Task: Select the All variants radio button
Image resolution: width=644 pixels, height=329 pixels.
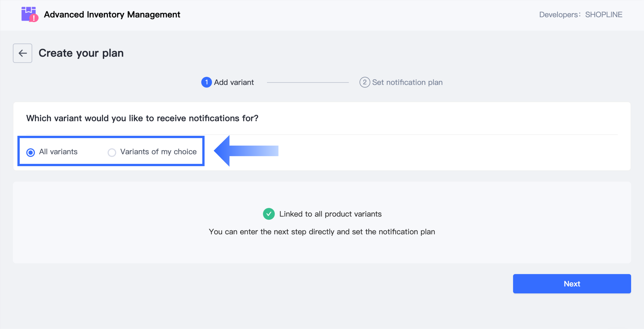Action: pyautogui.click(x=31, y=152)
